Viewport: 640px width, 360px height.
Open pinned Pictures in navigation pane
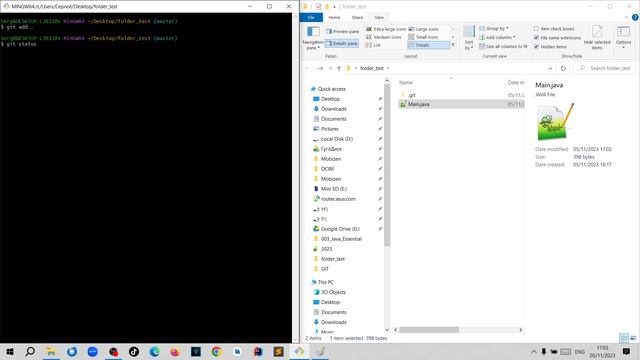click(329, 129)
